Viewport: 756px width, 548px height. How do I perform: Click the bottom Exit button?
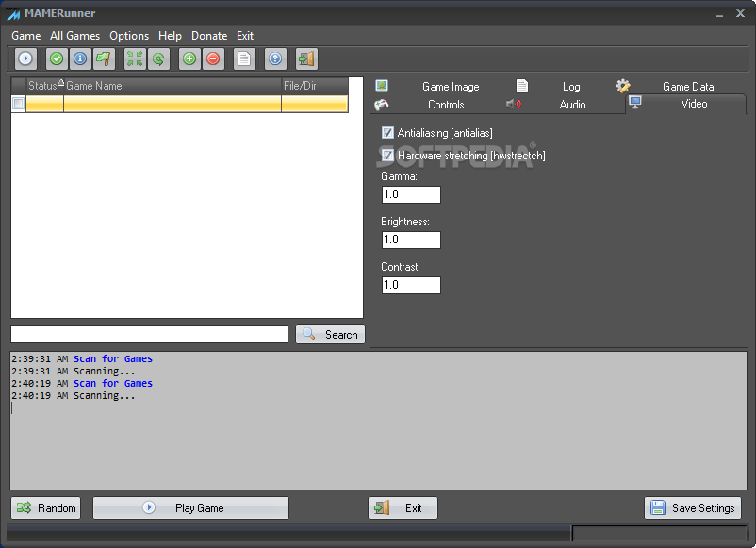click(403, 508)
